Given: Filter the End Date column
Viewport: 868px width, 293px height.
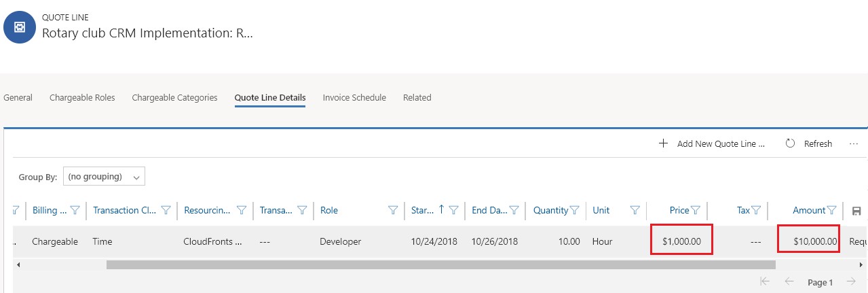Looking at the screenshot, I should click(514, 211).
